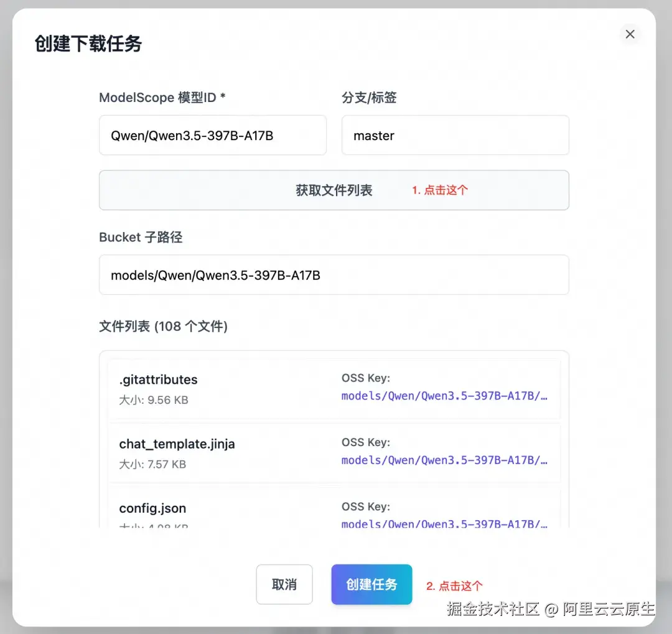Click the 创建下载任务 dialog title
The width and height of the screenshot is (672, 634).
click(87, 45)
